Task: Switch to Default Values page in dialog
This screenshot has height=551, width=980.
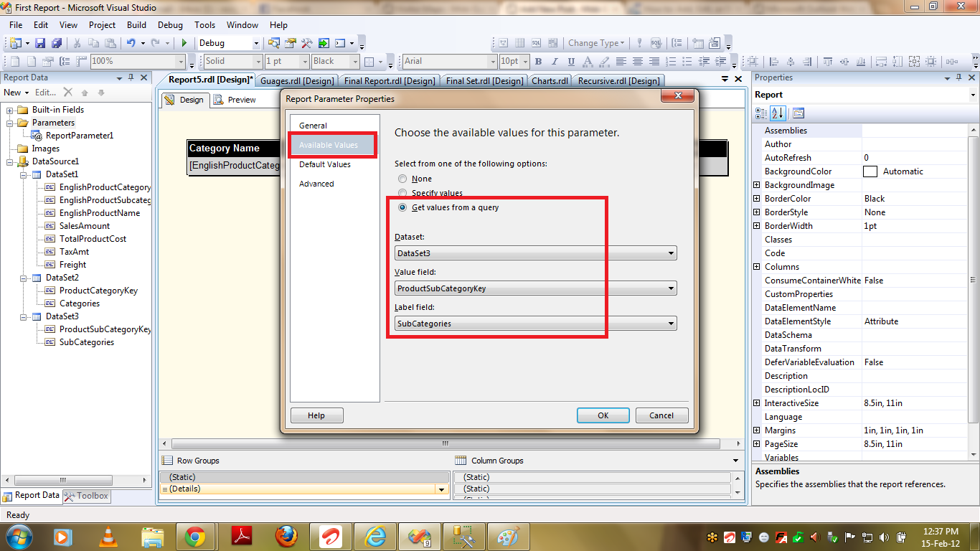Action: pyautogui.click(x=325, y=164)
